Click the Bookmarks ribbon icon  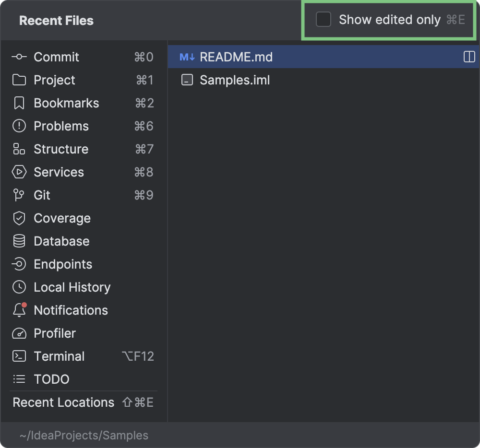click(x=19, y=103)
